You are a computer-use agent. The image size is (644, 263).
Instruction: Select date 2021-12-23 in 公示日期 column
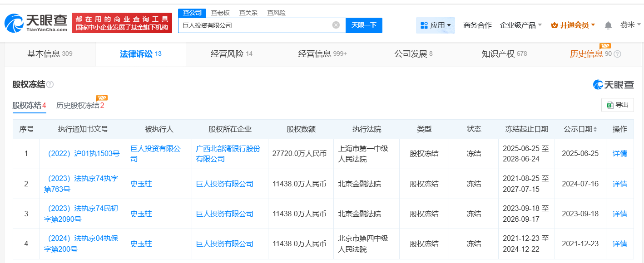coord(580,244)
